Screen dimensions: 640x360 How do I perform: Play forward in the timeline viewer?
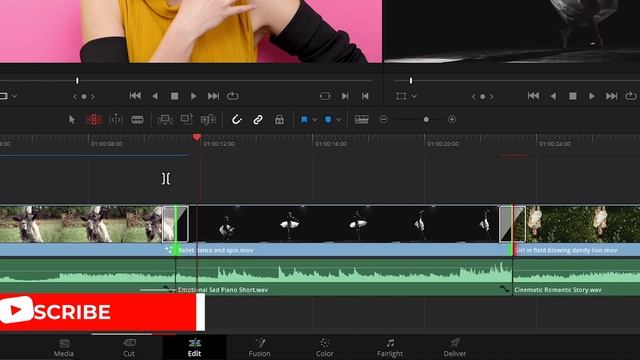click(592, 96)
